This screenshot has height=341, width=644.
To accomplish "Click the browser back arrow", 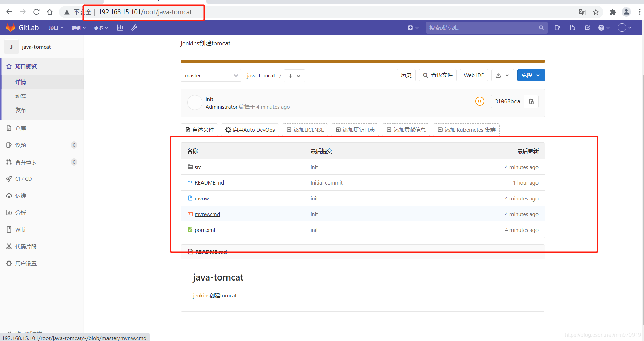I will [9, 12].
